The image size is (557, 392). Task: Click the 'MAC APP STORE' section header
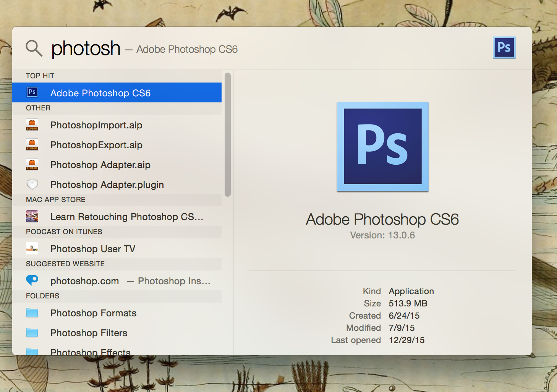[56, 199]
